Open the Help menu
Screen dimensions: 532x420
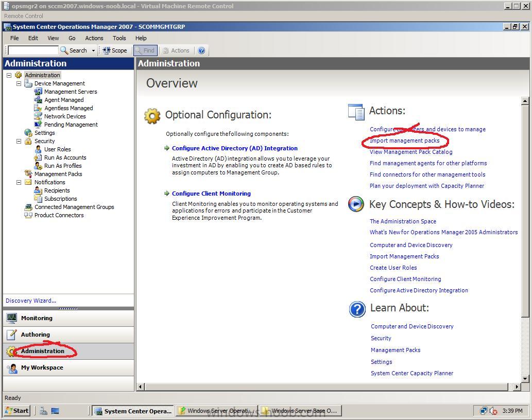(141, 38)
